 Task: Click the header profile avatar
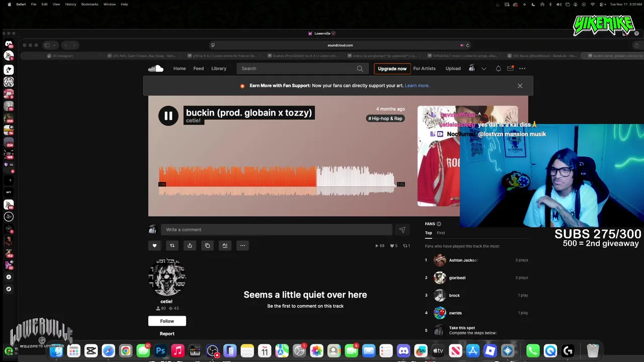[x=471, y=68]
